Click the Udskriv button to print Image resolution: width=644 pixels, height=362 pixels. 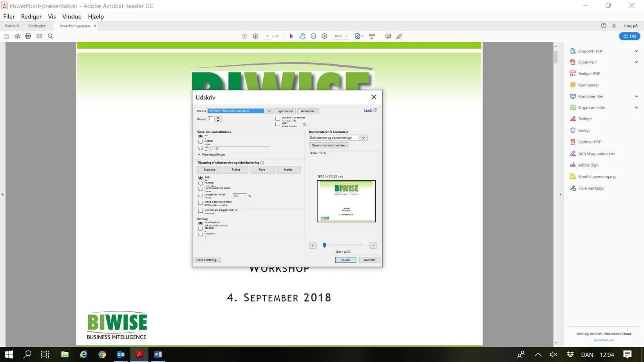[x=346, y=260]
